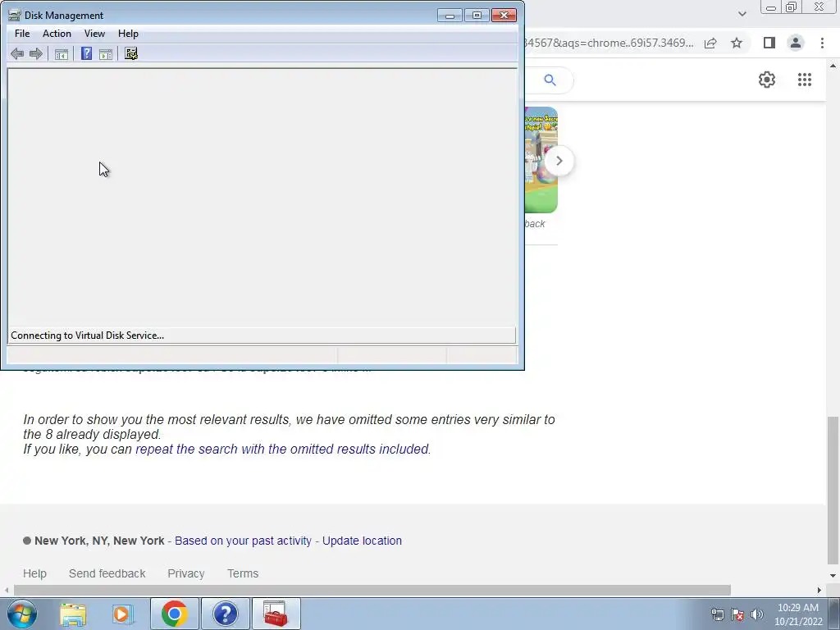Open the Help toolbar icon in Disk Management

[x=86, y=53]
